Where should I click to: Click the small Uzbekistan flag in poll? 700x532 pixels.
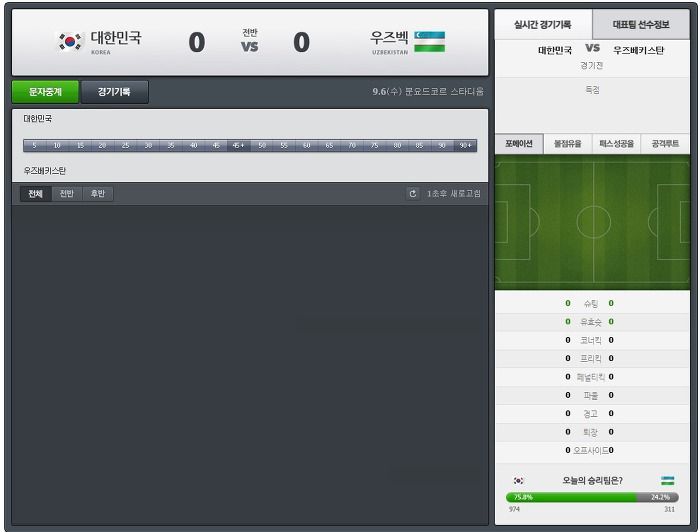click(667, 480)
